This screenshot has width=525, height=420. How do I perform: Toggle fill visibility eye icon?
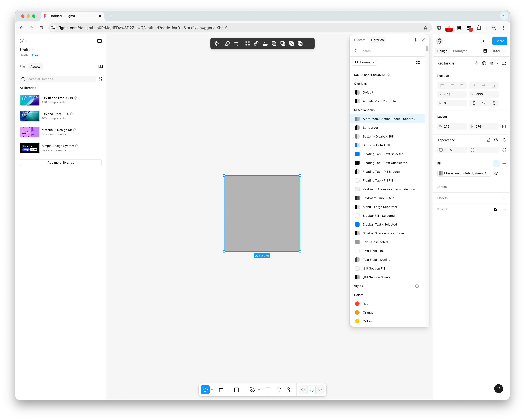pos(496,173)
